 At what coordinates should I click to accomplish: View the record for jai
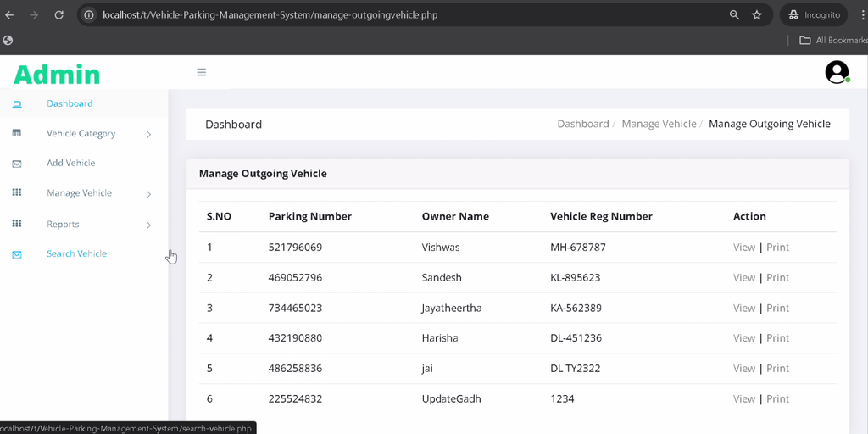click(744, 368)
